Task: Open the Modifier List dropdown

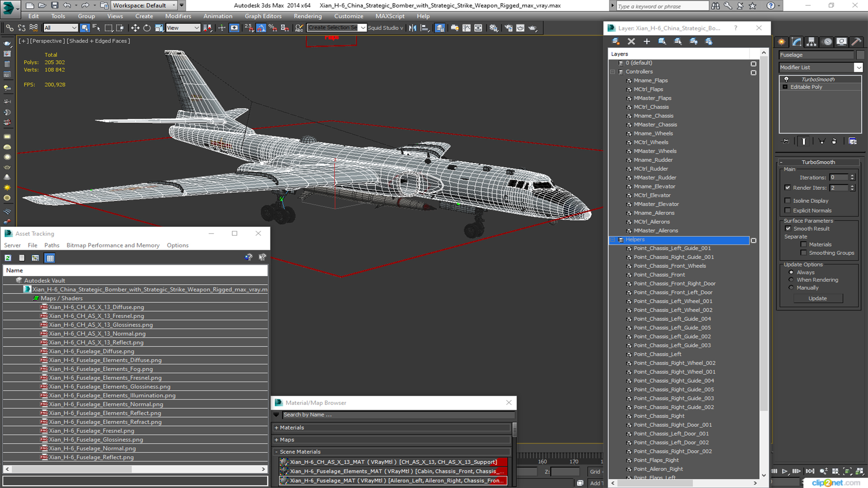Action: [858, 67]
